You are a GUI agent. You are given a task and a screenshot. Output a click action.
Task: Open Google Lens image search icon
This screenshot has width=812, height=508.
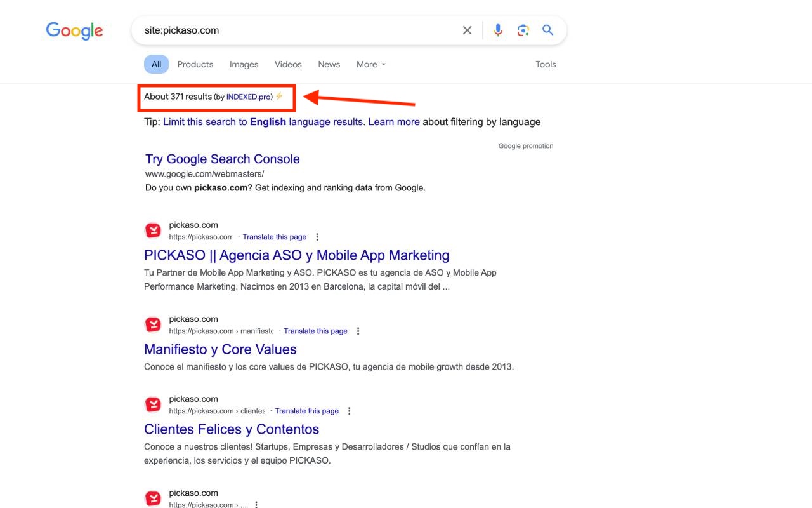[523, 30]
